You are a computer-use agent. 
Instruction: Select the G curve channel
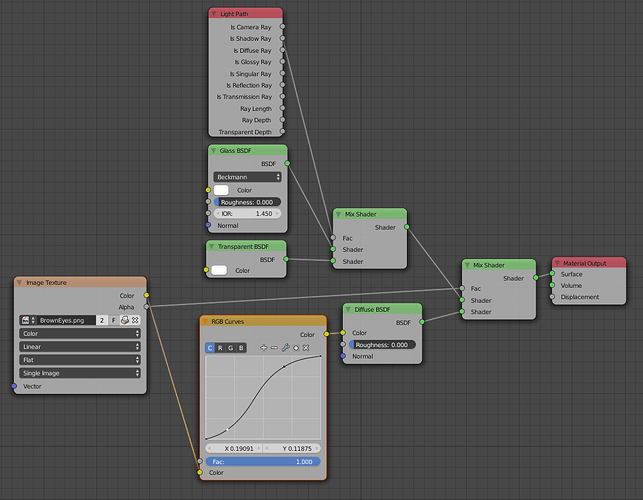[230, 348]
